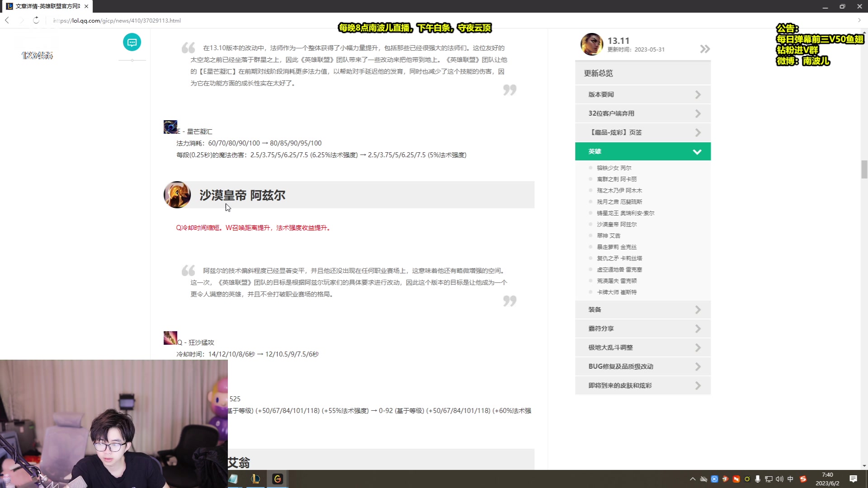Jump to 暴走萝莉 金克丝 in sidebar

coord(617,247)
